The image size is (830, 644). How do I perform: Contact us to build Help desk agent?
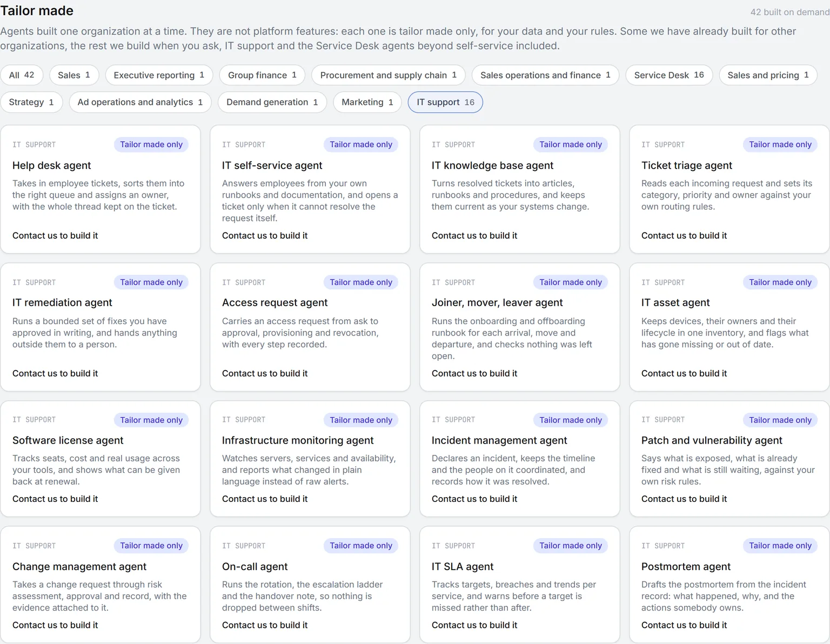(55, 236)
